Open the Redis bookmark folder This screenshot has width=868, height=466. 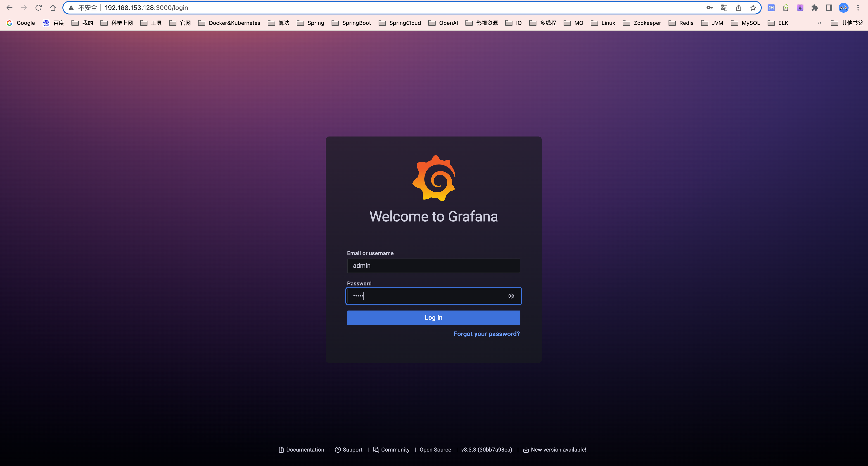pyautogui.click(x=681, y=23)
